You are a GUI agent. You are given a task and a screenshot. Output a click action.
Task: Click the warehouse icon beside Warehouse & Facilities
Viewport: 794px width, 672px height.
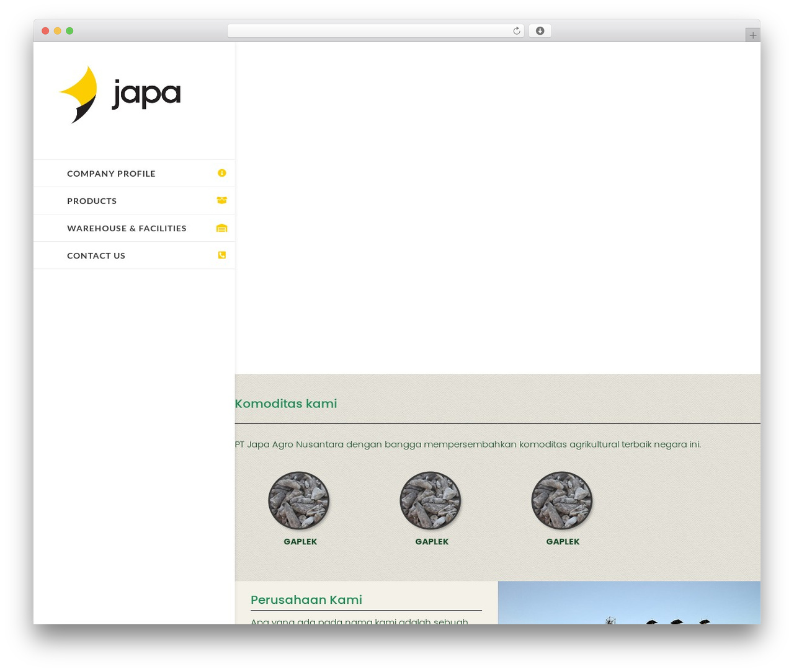pos(222,228)
